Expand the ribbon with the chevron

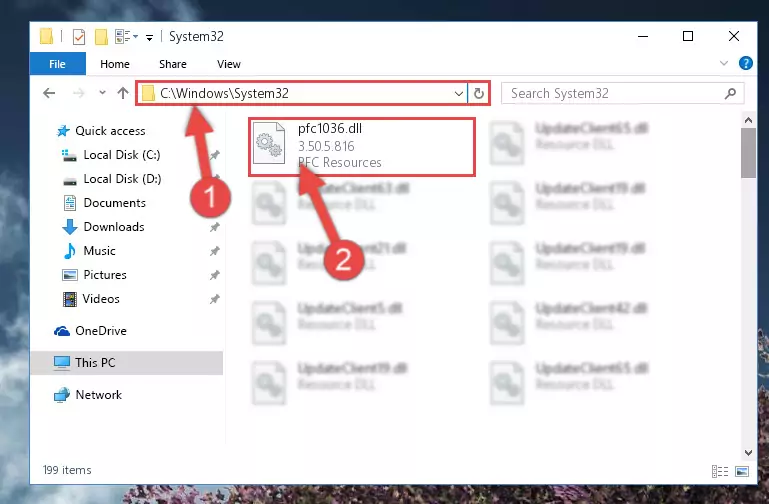point(723,63)
